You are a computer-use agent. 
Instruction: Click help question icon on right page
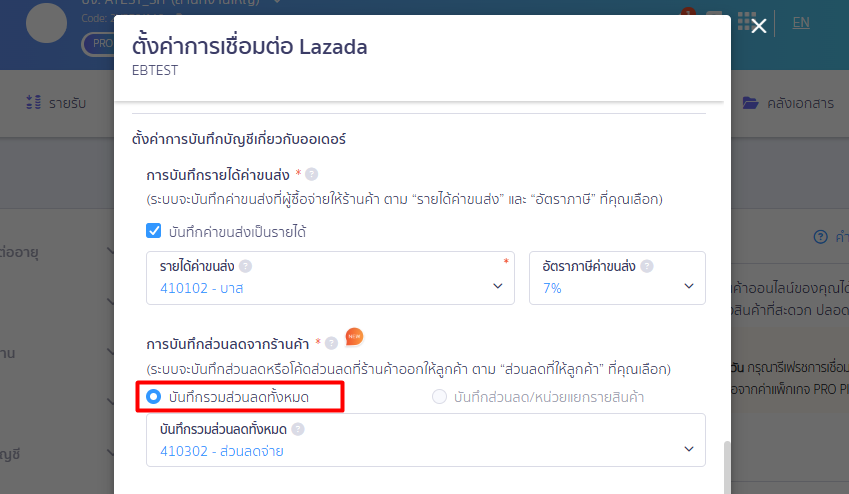[x=820, y=237]
